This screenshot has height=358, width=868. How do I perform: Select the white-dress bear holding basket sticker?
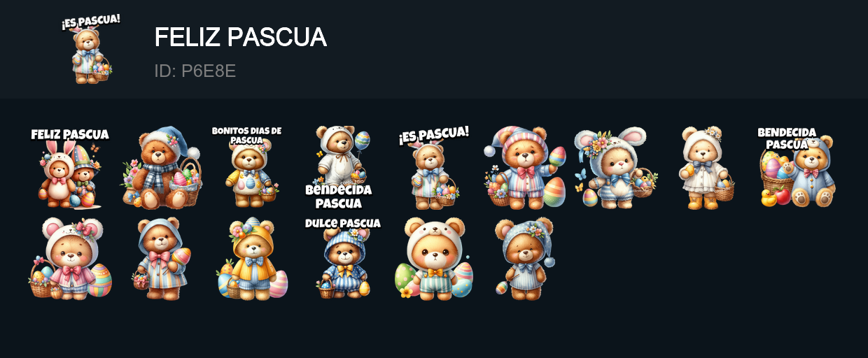(x=707, y=168)
